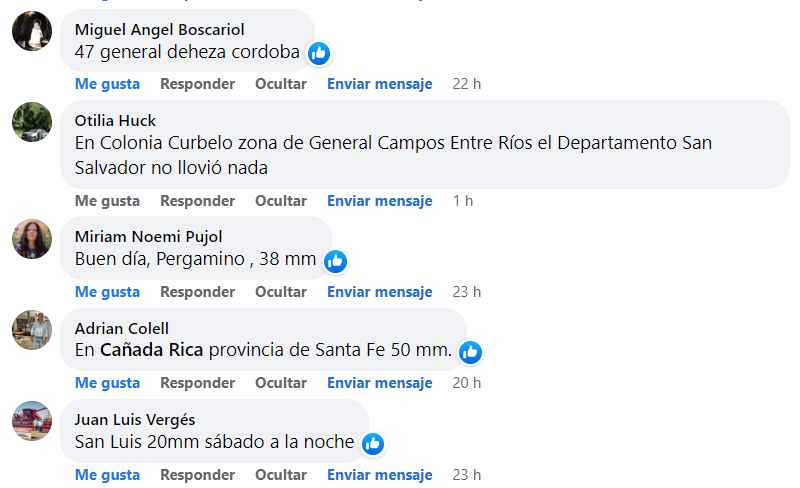This screenshot has height=488, width=800.
Task: Like Otilia Huck's comment with Me gusta
Action: (107, 201)
